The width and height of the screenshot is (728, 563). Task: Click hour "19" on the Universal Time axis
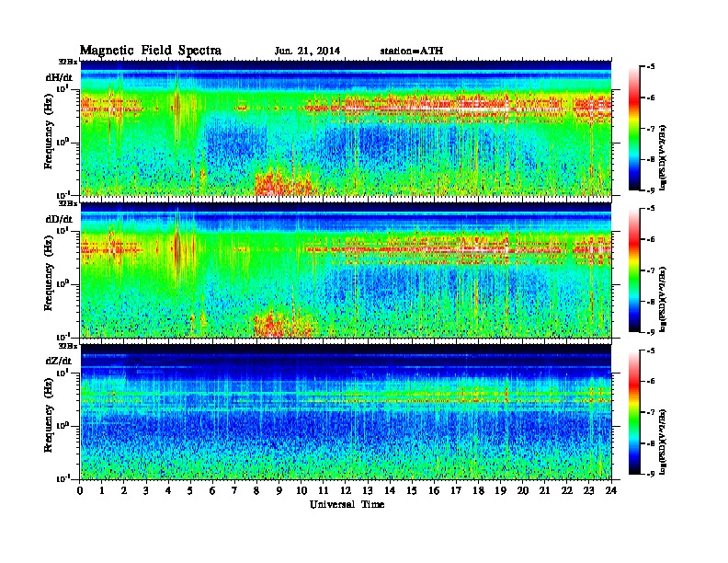(x=500, y=490)
